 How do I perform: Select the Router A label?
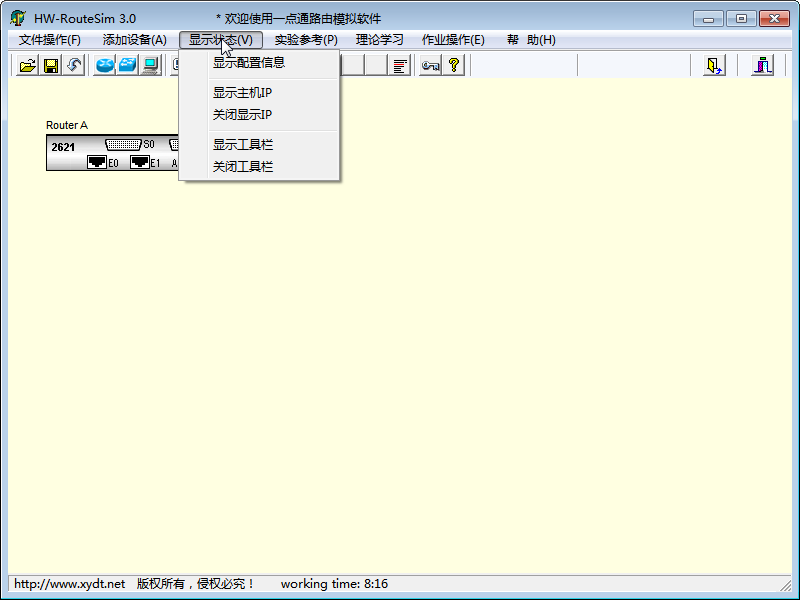pos(67,125)
